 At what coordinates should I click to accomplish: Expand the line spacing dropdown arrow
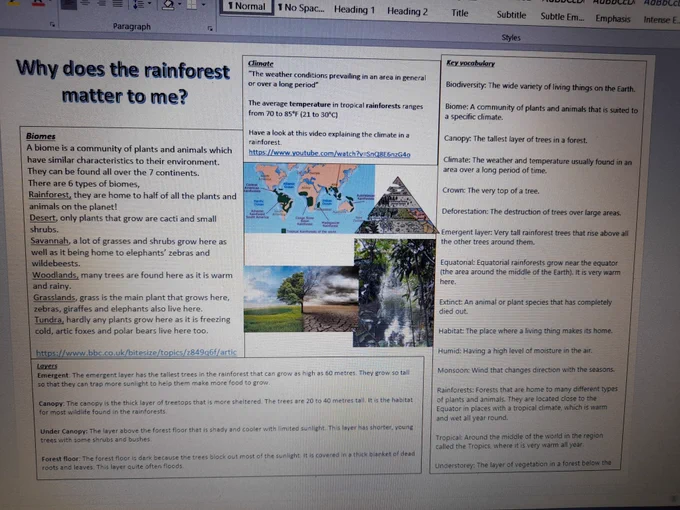click(150, 4)
